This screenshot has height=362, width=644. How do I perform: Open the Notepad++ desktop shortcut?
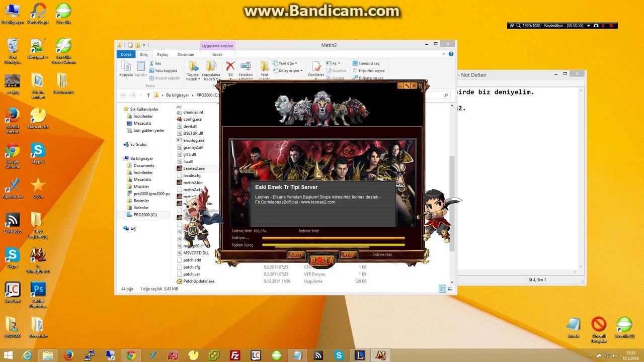[38, 49]
